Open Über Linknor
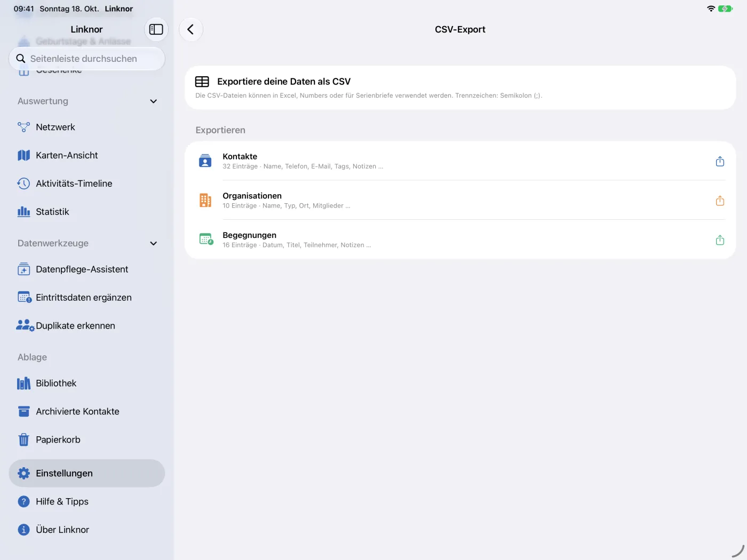This screenshot has height=560, width=747. point(87,530)
